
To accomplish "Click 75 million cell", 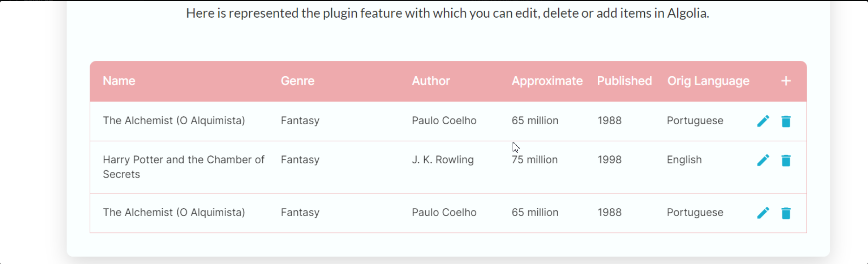I will click(x=534, y=160).
